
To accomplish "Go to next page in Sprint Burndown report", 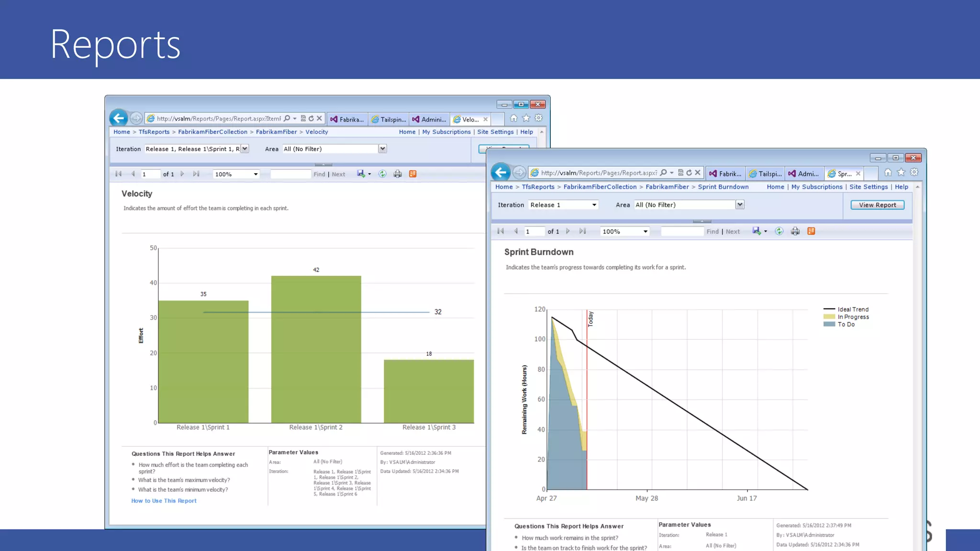I will tap(568, 231).
